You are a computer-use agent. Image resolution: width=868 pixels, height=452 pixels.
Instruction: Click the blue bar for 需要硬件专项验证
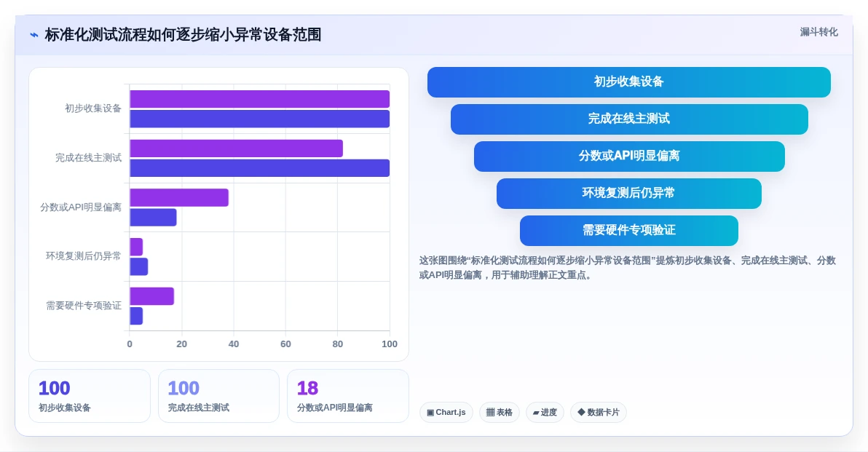[136, 316]
